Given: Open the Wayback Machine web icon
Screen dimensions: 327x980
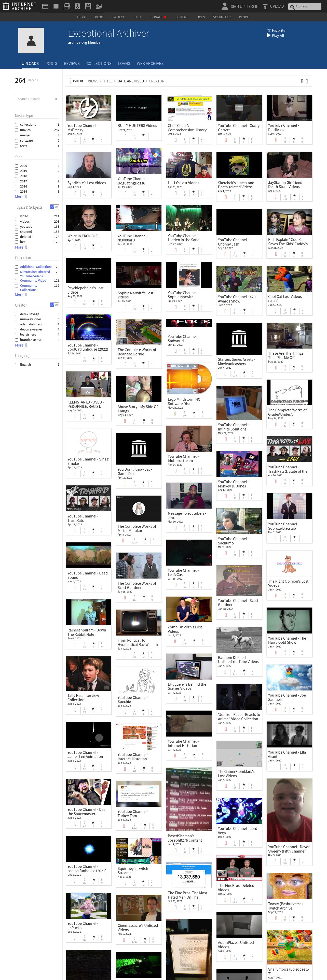Looking at the screenshot, I should tap(45, 6).
